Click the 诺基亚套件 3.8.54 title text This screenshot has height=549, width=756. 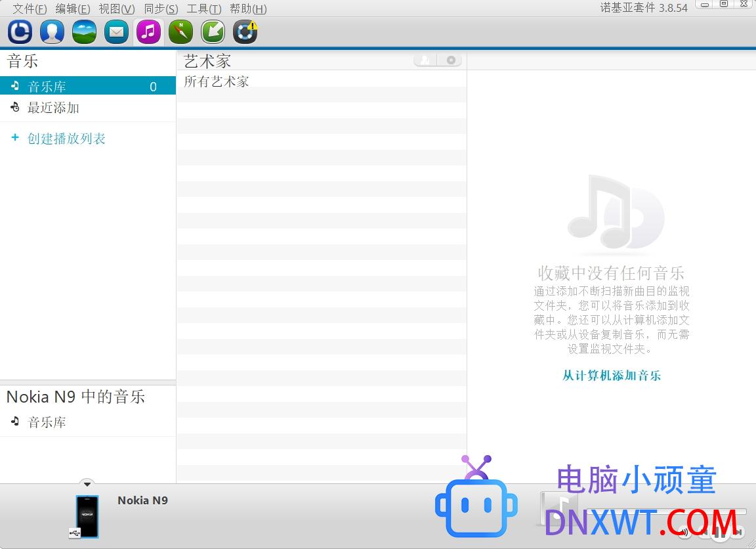pyautogui.click(x=644, y=8)
